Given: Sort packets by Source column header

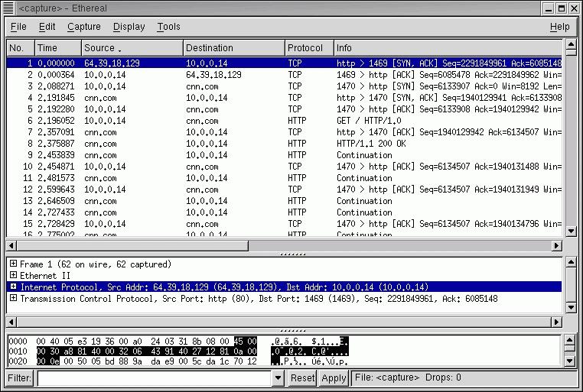Looking at the screenshot, I should tap(132, 48).
